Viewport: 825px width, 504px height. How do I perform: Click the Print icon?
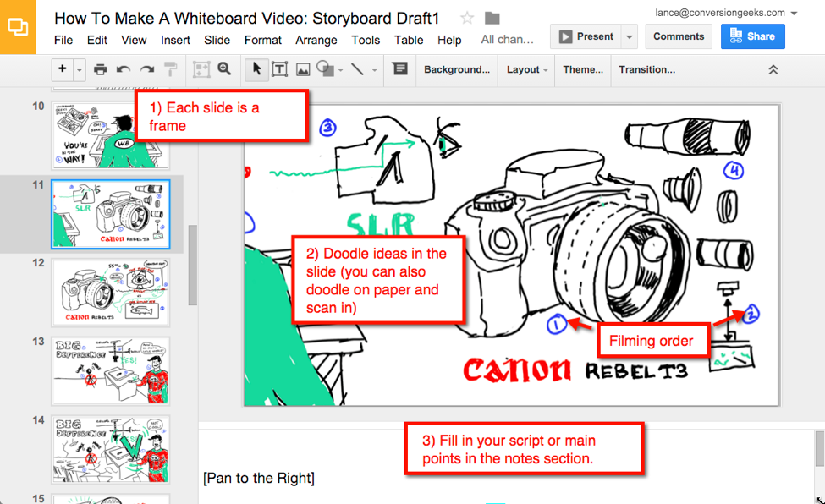[x=101, y=69]
